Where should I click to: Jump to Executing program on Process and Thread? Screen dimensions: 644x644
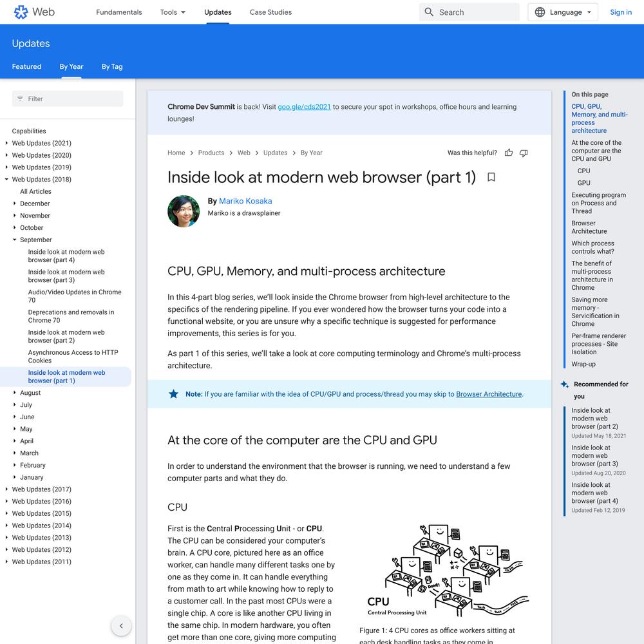click(598, 203)
